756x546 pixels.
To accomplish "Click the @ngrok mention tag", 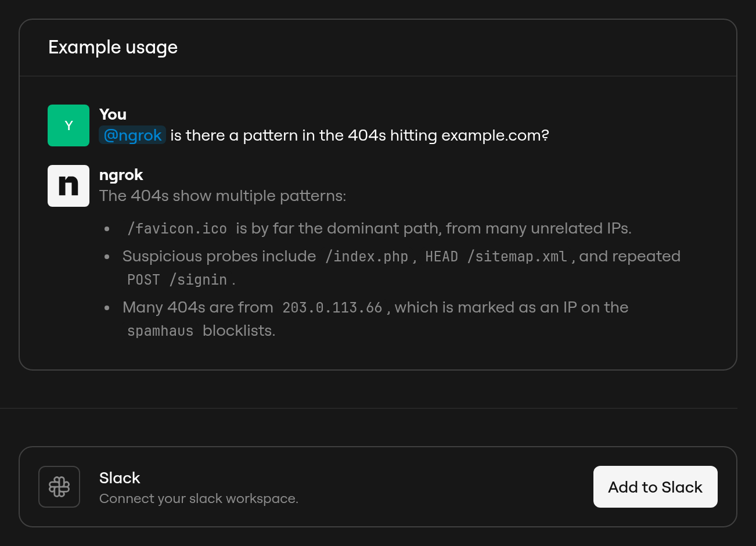I will [x=132, y=135].
